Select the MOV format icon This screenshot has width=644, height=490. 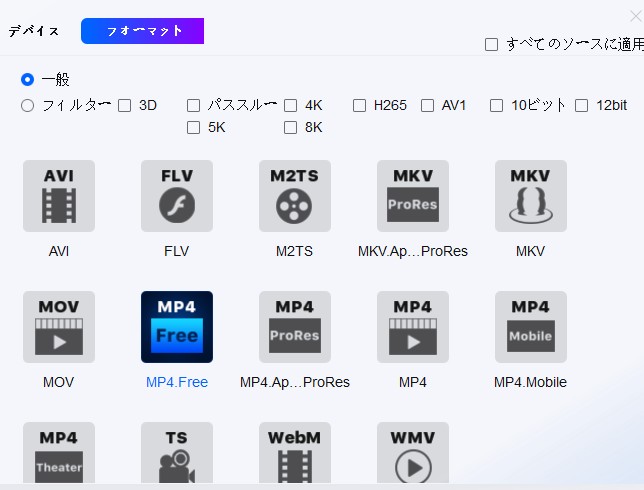[59, 327]
